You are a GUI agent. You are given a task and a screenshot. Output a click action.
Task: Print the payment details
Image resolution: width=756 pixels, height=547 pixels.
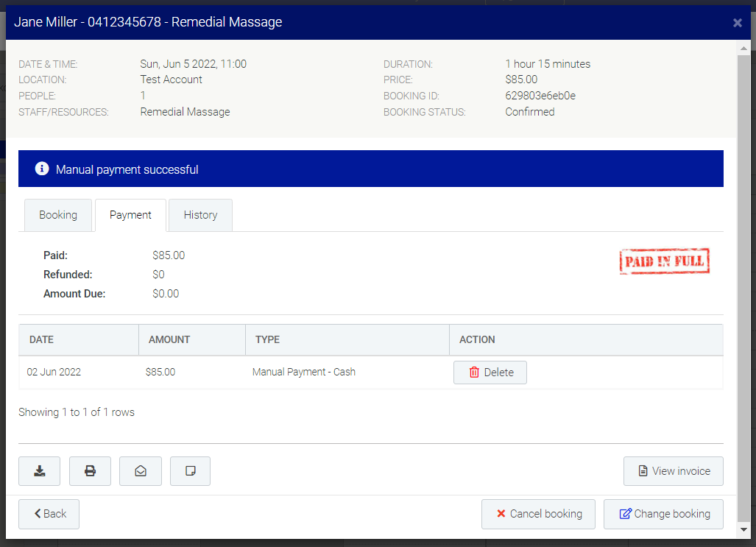[x=90, y=470]
